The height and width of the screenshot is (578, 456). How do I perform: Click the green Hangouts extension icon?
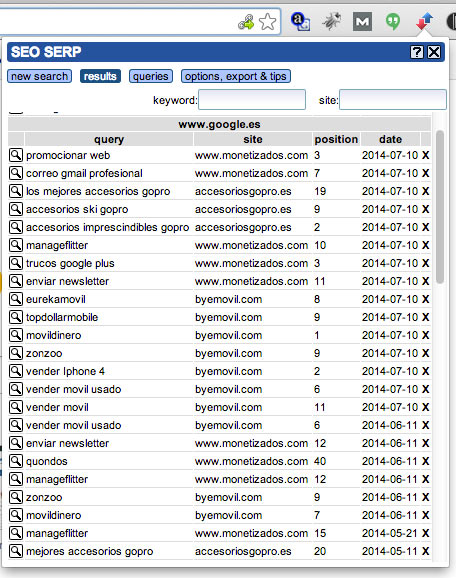(x=393, y=21)
